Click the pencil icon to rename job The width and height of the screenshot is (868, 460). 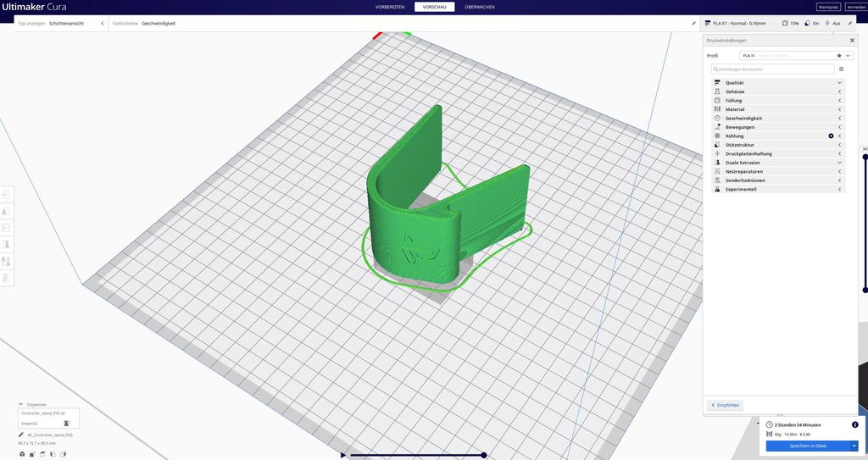21,435
